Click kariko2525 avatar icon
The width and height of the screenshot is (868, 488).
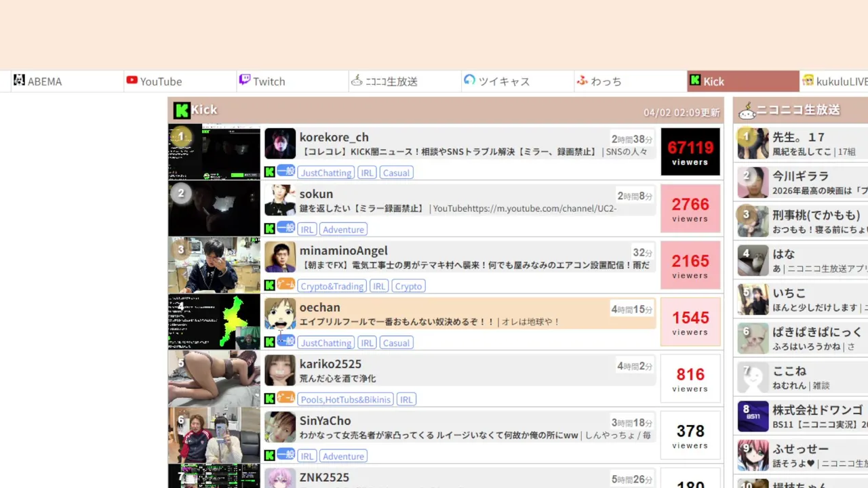280,371
